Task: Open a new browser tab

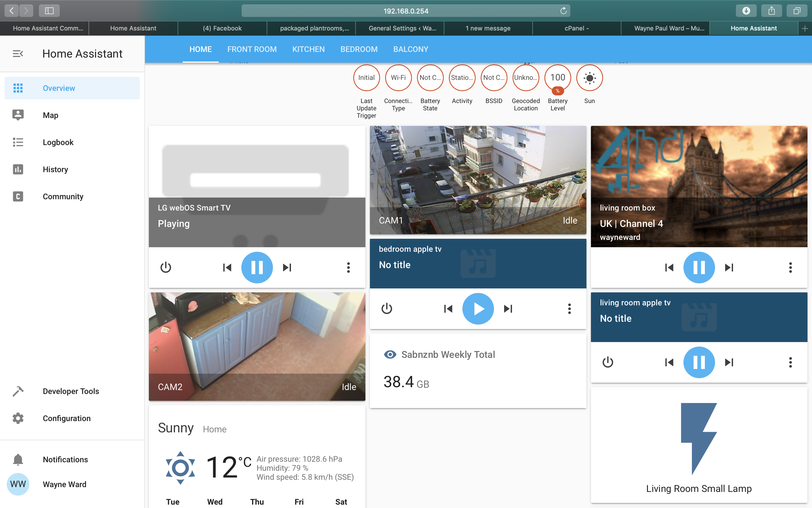Action: [805, 29]
